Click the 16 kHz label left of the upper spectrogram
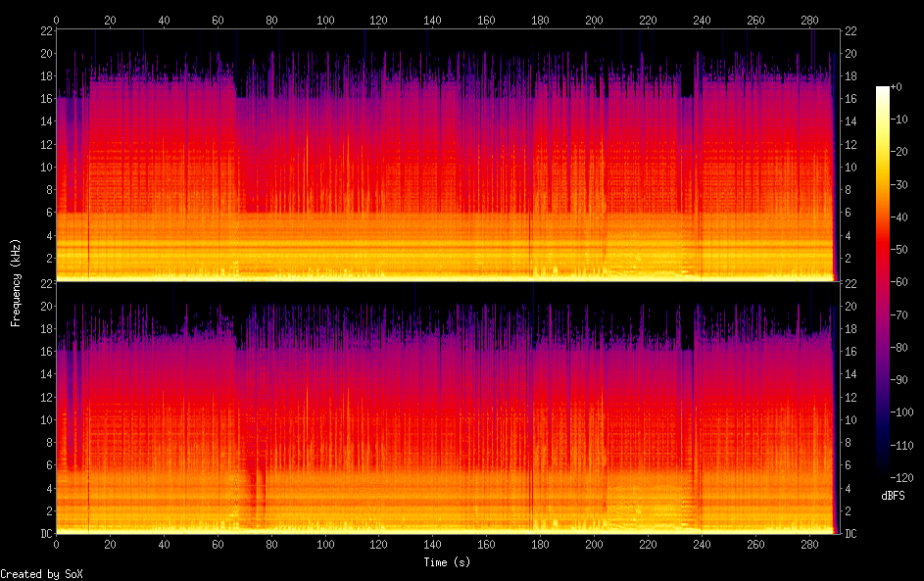The image size is (924, 581). [x=44, y=98]
